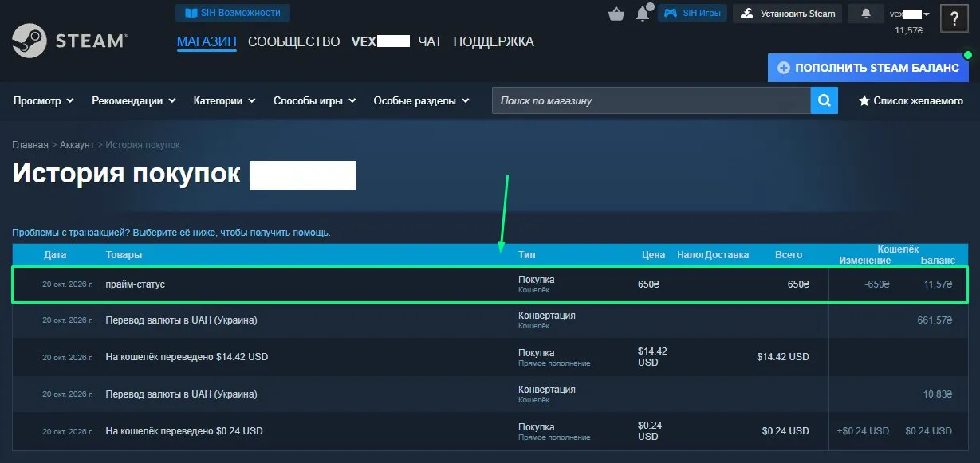This screenshot has width=980, height=463.
Task: Expand the Особые разделы dropdown
Action: (x=422, y=101)
